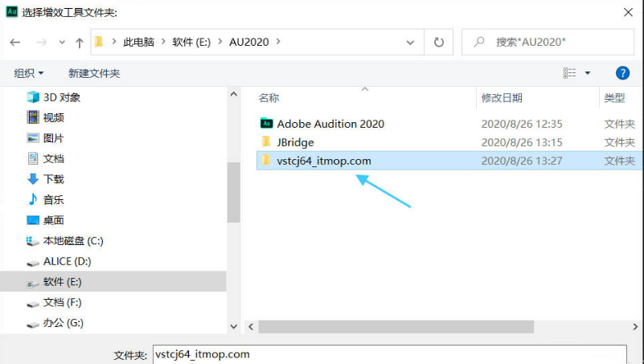644x364 pixels.
Task: Click the horizontal scrollbar thumb
Action: click(396, 327)
